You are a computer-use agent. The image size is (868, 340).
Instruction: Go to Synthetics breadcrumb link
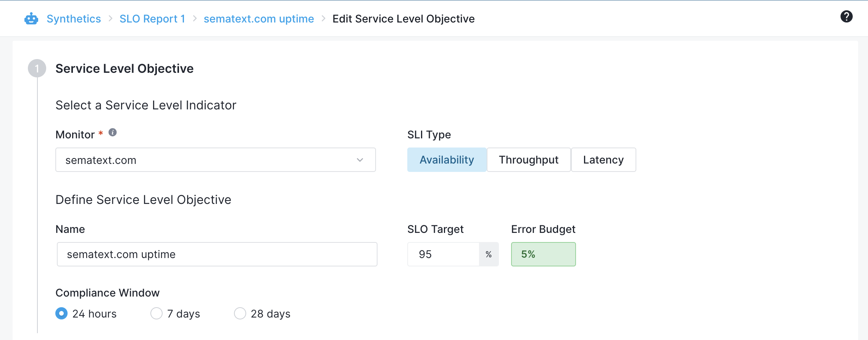[74, 19]
